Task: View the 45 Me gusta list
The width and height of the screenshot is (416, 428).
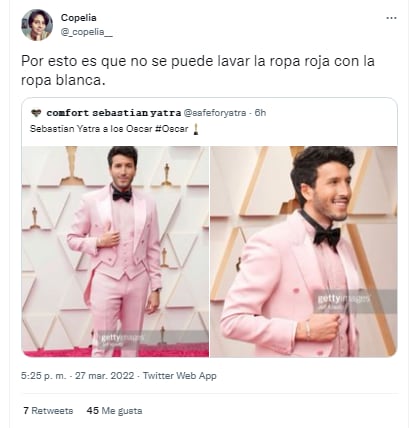Action: click(114, 411)
